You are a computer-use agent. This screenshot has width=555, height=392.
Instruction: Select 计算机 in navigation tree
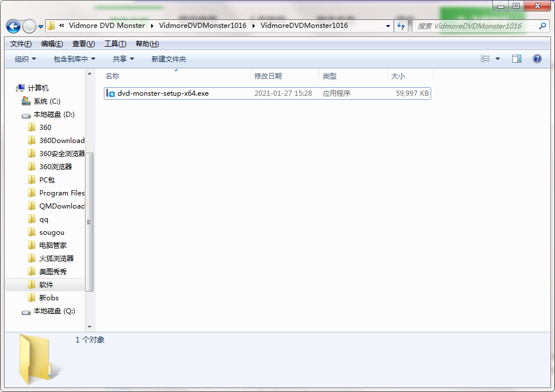pyautogui.click(x=38, y=88)
